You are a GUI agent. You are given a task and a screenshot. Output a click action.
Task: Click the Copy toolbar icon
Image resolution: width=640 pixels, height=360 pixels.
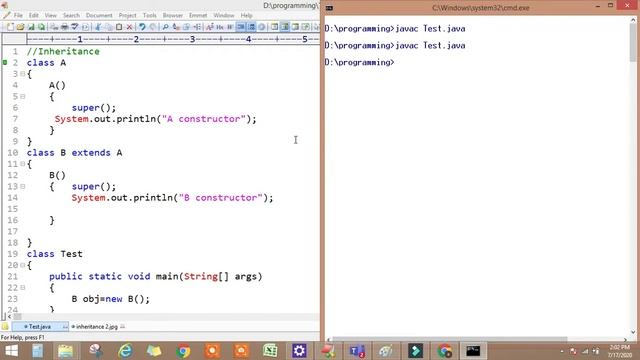109,27
